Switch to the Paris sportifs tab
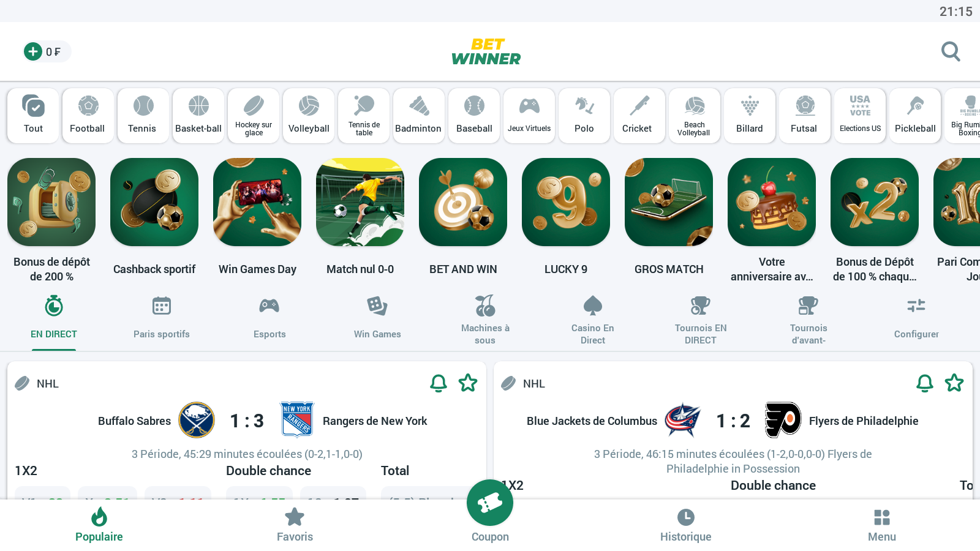Image resolution: width=980 pixels, height=551 pixels. [x=162, y=318]
